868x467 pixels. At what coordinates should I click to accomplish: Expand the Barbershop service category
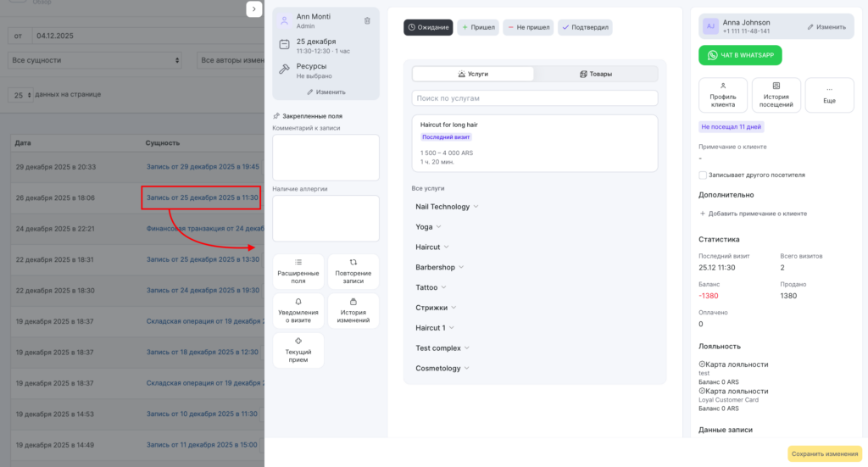[440, 267]
